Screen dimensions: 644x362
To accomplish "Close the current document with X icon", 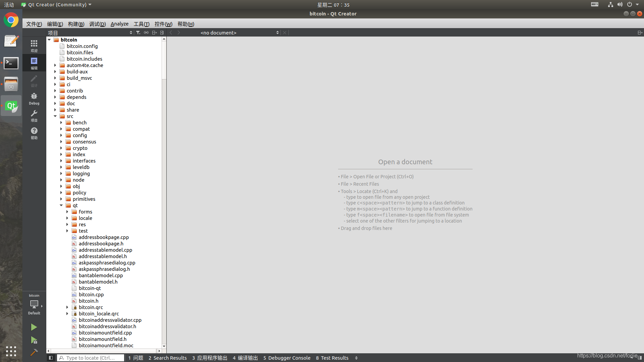I will click(285, 33).
